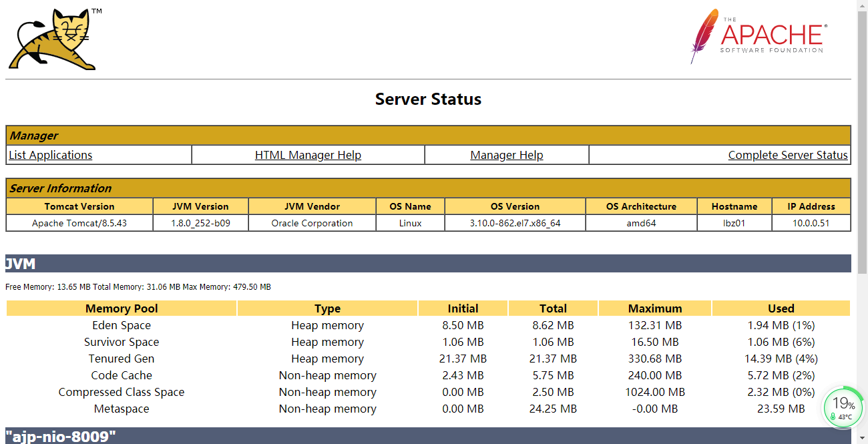Click the Tenured Gen row label
Screen dimensions: 868x444
(x=122, y=359)
